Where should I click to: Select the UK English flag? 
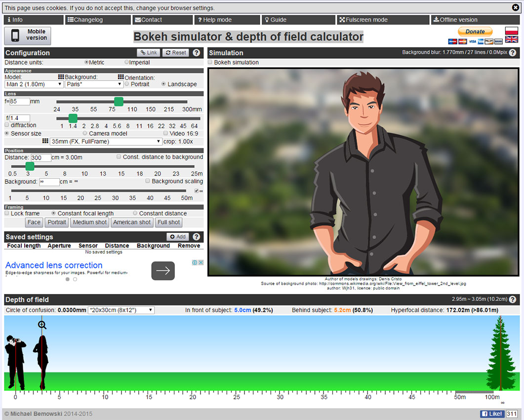[x=511, y=40]
